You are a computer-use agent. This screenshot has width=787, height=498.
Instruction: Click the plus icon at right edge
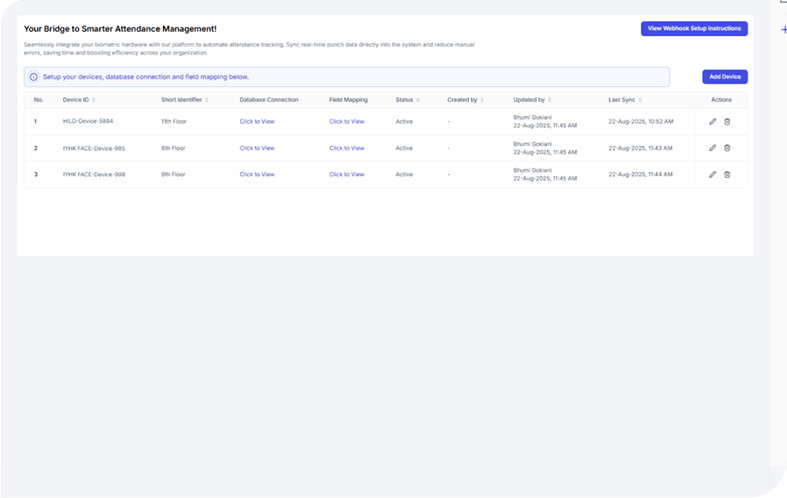coord(783,30)
